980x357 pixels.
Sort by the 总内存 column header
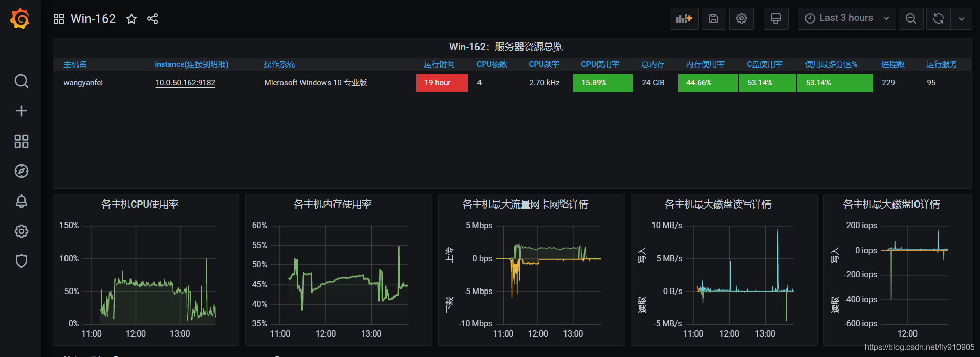click(x=653, y=64)
